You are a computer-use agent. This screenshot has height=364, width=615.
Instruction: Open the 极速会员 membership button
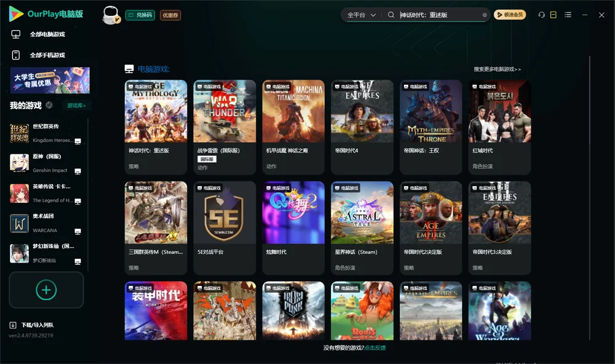coord(510,15)
